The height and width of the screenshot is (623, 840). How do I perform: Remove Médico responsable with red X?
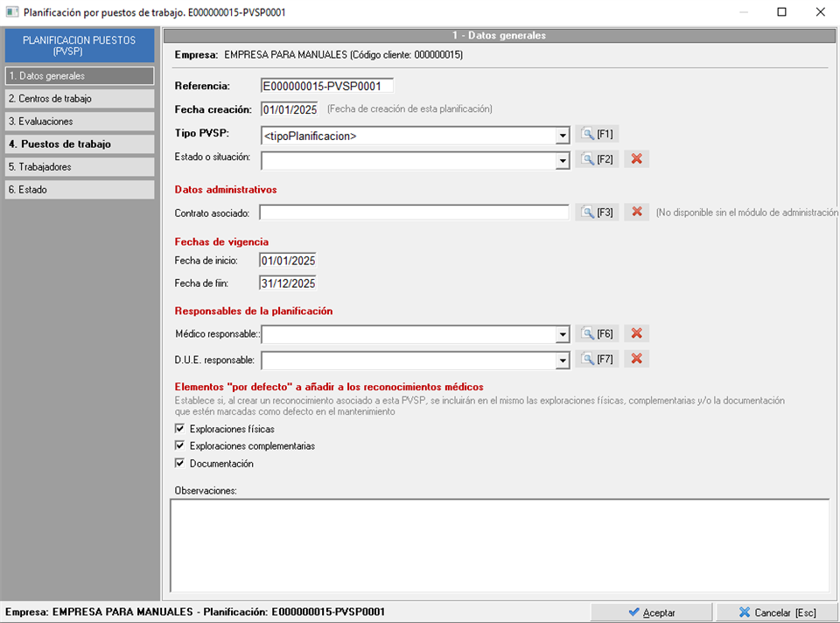coord(636,333)
